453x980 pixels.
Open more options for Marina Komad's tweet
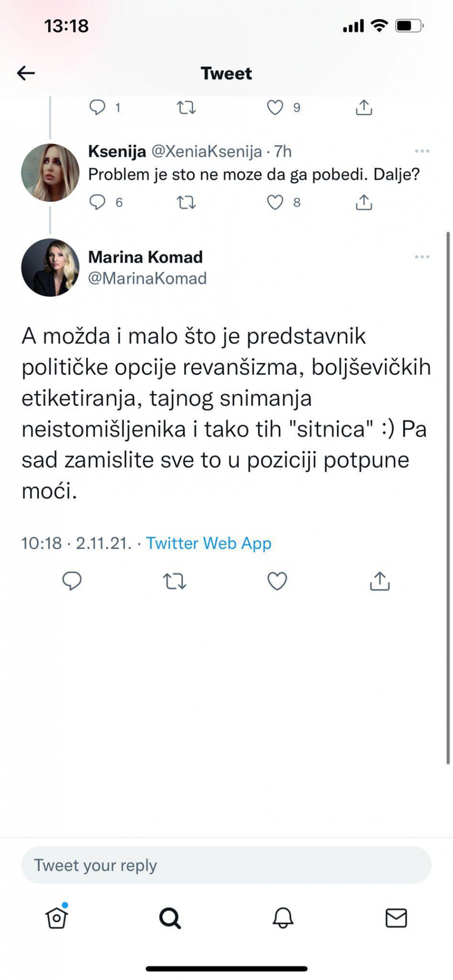tap(423, 257)
